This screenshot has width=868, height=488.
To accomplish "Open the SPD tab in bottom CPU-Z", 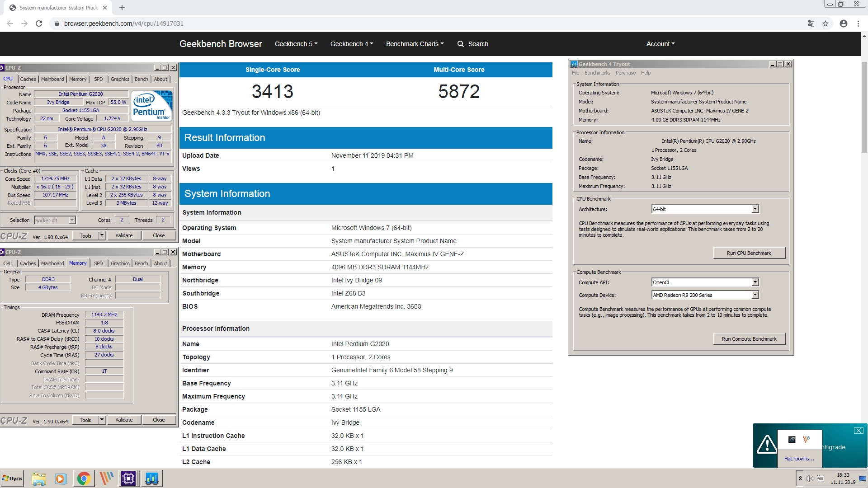I will coord(98,263).
